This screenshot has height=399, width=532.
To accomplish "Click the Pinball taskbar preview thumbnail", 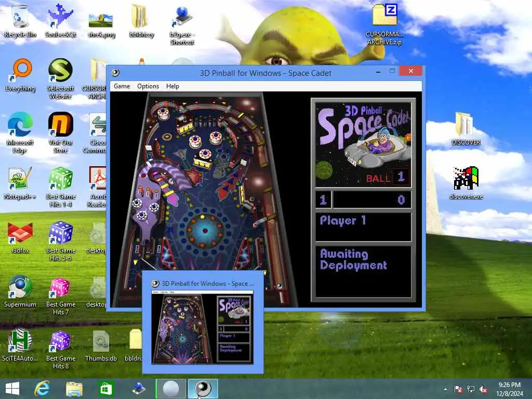I will coord(203,327).
